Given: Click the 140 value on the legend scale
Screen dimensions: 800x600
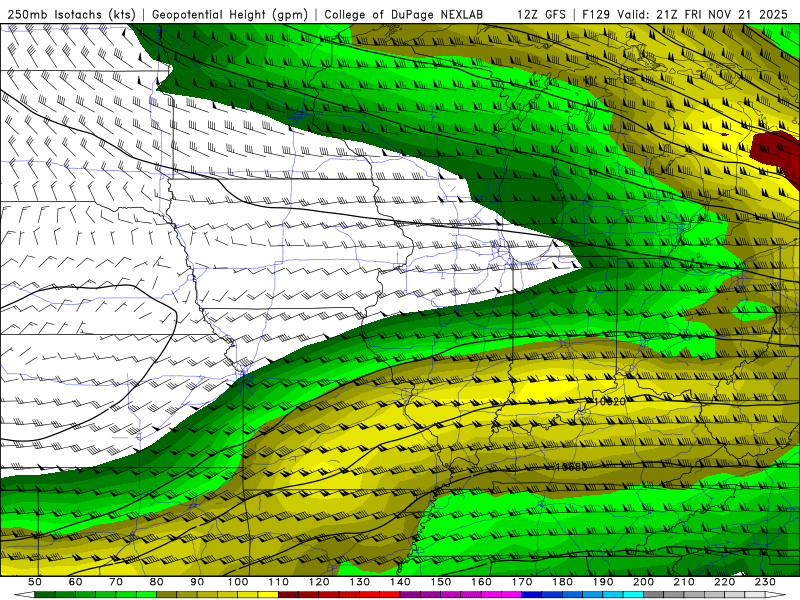Looking at the screenshot, I should click(x=400, y=582).
